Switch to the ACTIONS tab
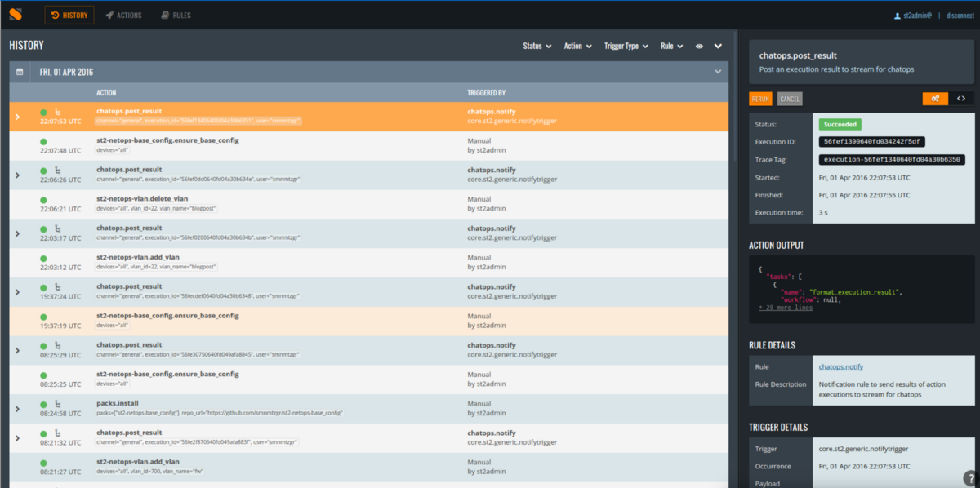This screenshot has width=980, height=488. [x=124, y=14]
